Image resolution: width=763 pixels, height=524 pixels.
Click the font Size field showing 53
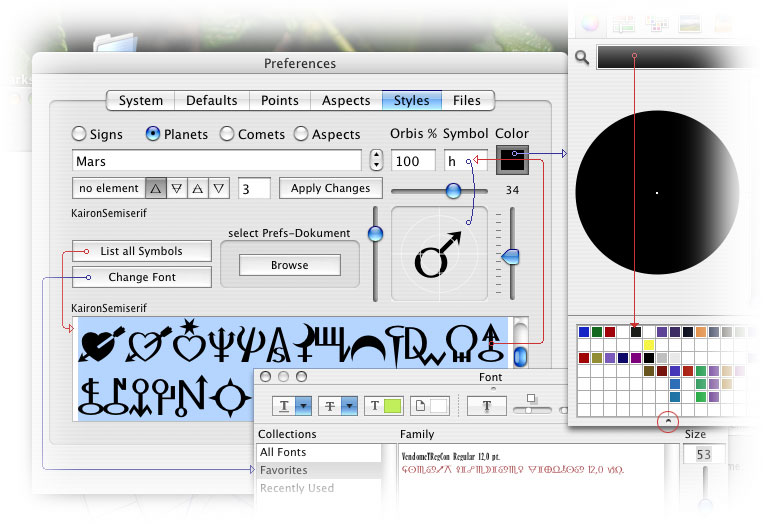click(x=704, y=454)
